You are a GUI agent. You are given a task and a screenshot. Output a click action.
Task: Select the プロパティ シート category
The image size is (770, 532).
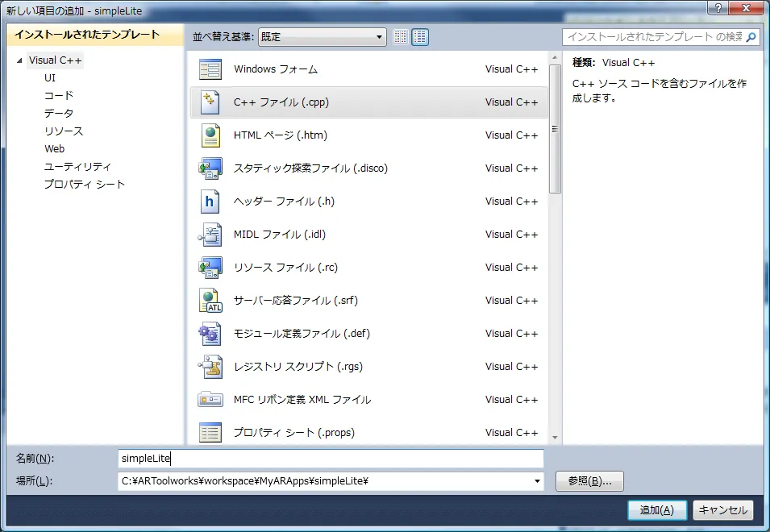85,184
